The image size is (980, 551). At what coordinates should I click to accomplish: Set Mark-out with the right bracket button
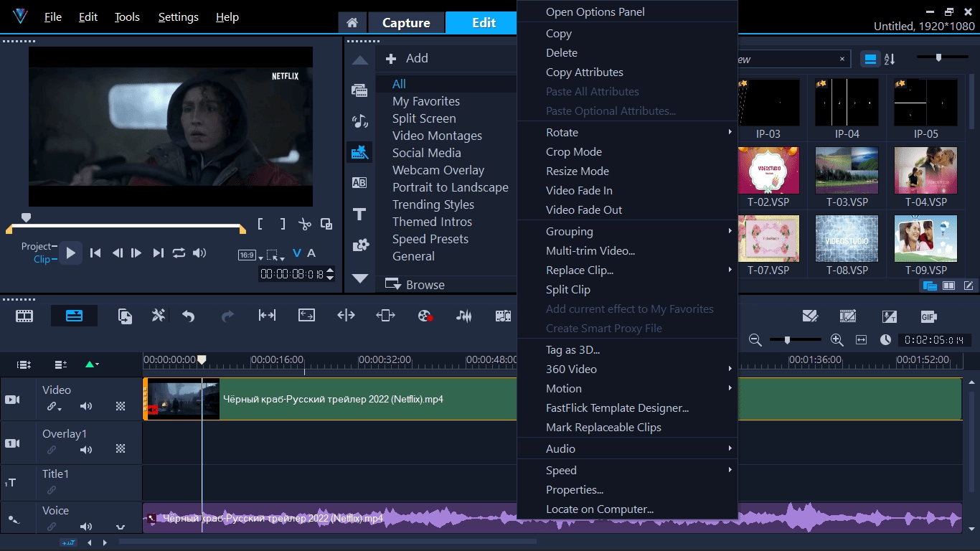point(283,224)
